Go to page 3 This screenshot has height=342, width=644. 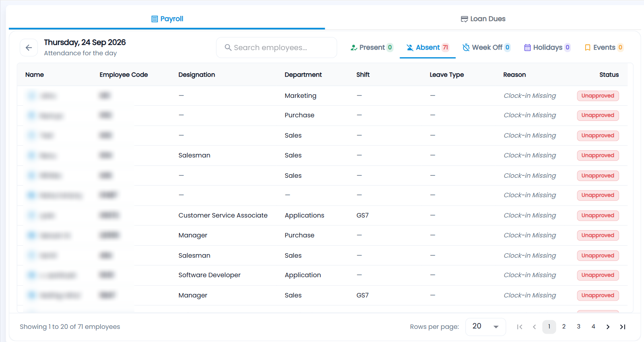[578, 327]
